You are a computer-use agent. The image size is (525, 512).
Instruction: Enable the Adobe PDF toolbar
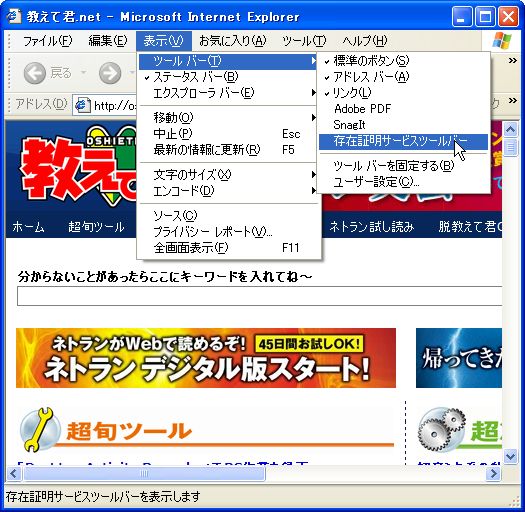[403, 109]
